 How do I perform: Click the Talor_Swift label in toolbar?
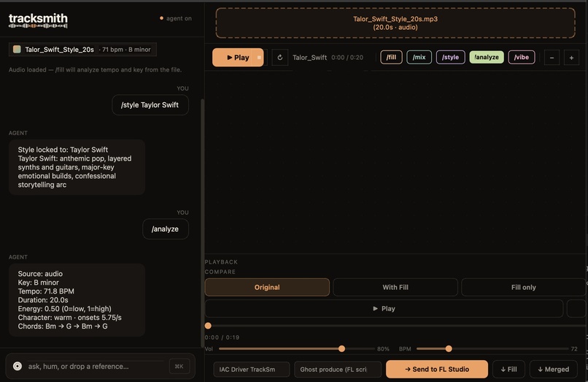tap(310, 58)
